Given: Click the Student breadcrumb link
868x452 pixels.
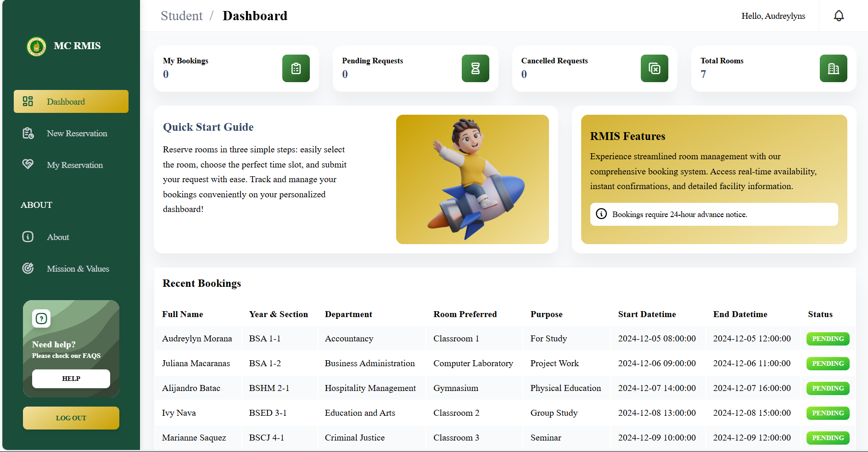Looking at the screenshot, I should [181, 16].
